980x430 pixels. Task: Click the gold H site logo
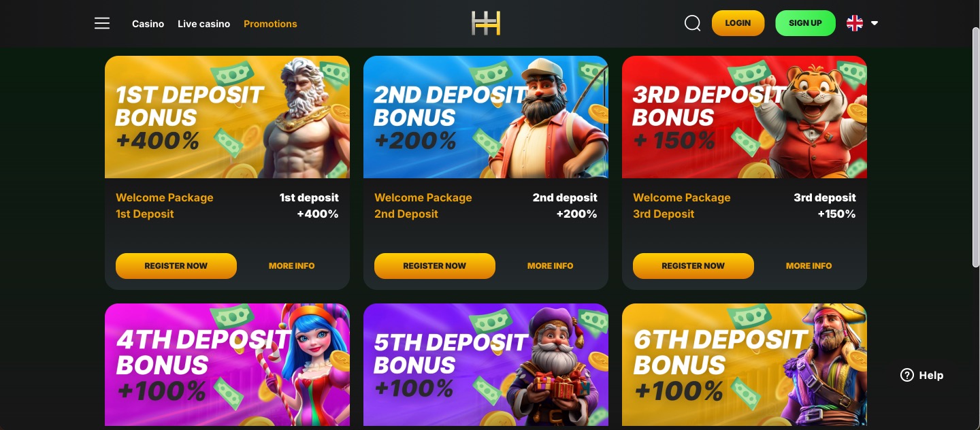click(486, 23)
